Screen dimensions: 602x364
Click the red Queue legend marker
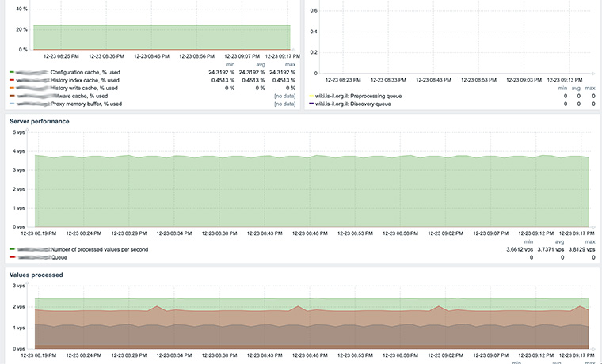[x=12, y=257]
